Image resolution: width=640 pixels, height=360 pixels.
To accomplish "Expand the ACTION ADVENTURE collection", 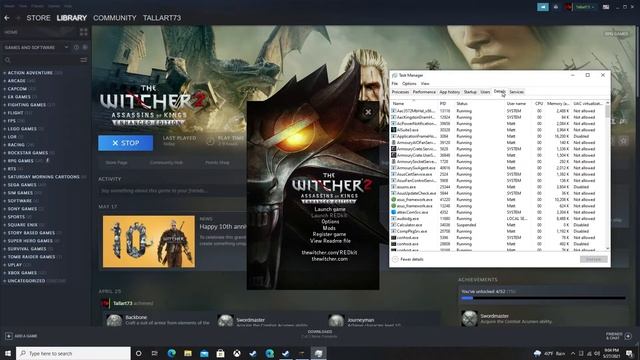I will [4, 73].
